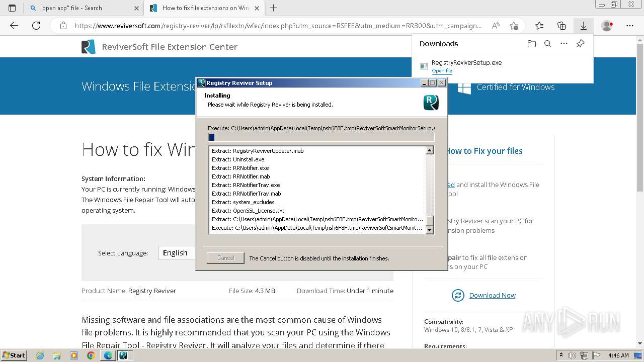Open more options in Downloads panel
Viewport: 644px width, 362px height.
tap(564, 44)
